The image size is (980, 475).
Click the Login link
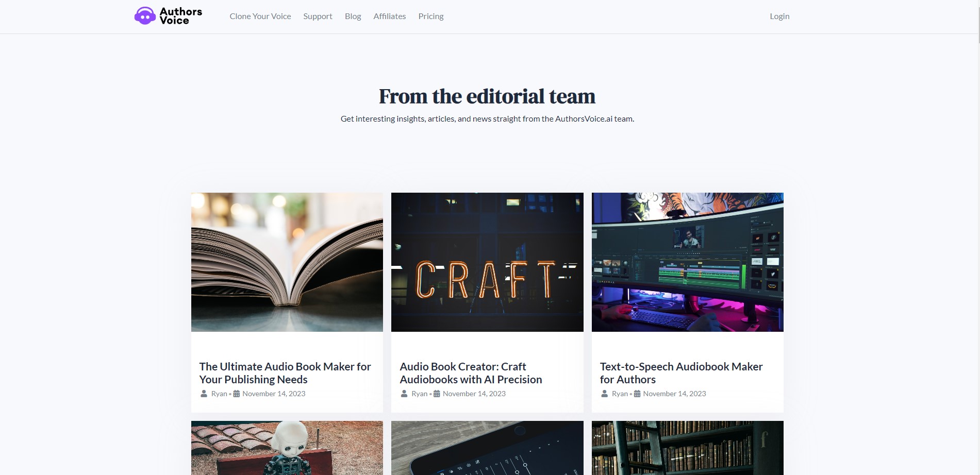click(x=779, y=16)
